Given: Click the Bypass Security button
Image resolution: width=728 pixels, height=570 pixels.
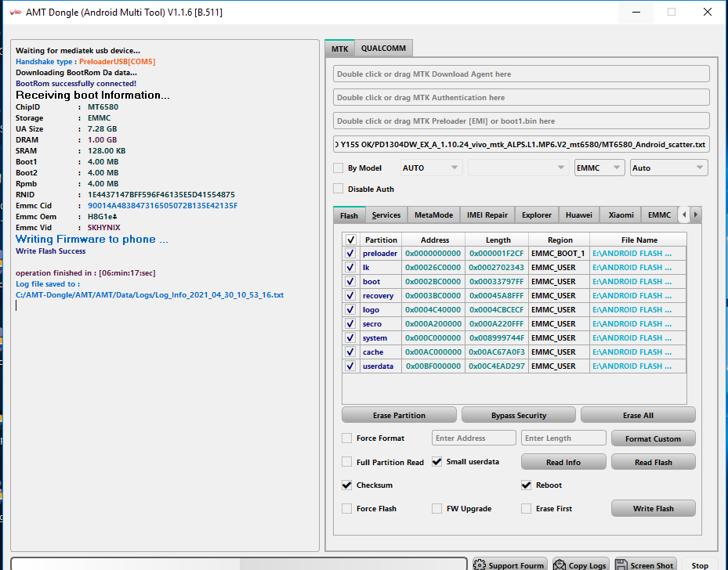Looking at the screenshot, I should (519, 416).
